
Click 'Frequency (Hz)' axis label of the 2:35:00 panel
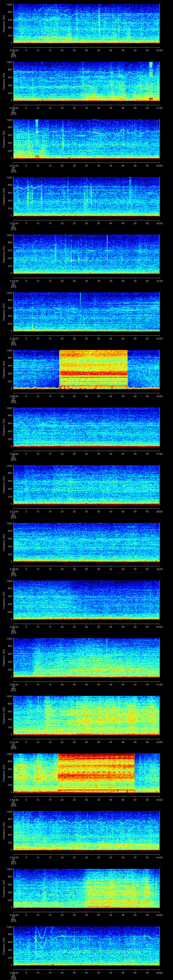(x=4, y=369)
